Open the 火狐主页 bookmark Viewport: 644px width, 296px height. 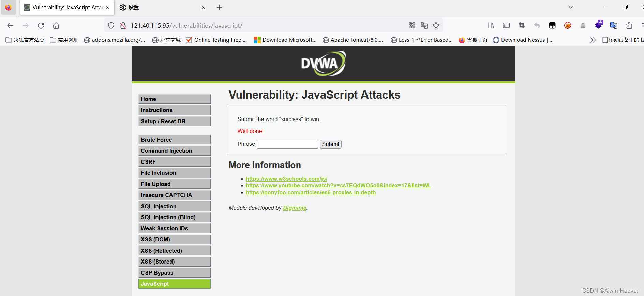[473, 40]
